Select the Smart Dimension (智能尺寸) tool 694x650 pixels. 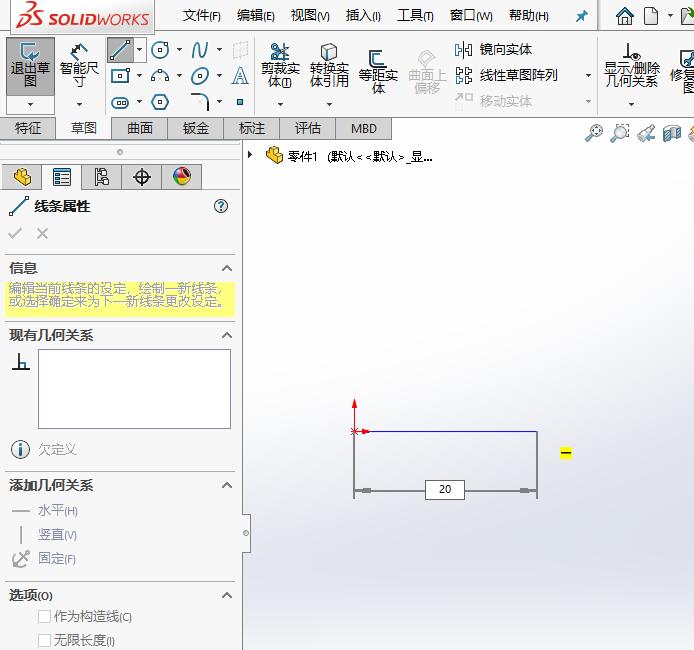click(79, 66)
